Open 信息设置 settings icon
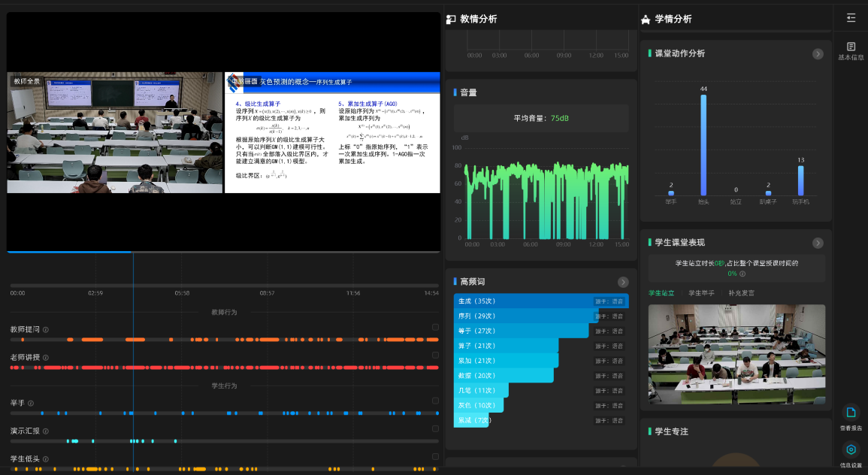This screenshot has height=475, width=868. coord(851,449)
